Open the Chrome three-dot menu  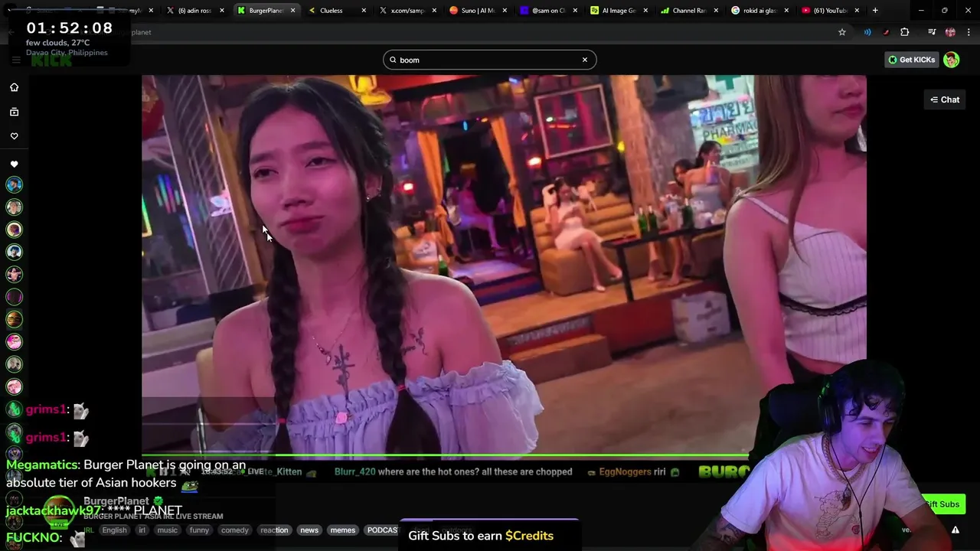969,32
